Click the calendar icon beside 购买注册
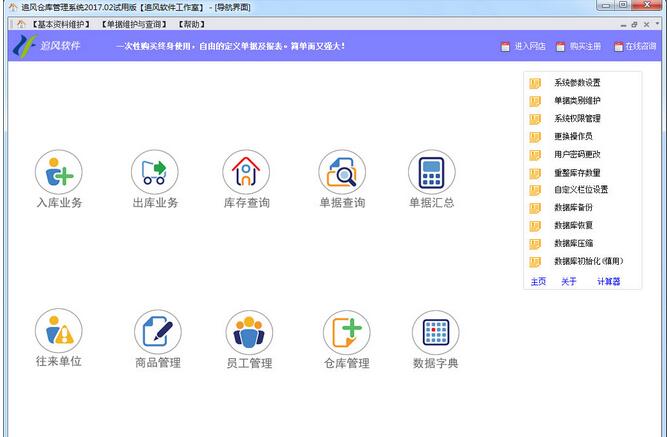The height and width of the screenshot is (437, 667). pyautogui.click(x=560, y=46)
